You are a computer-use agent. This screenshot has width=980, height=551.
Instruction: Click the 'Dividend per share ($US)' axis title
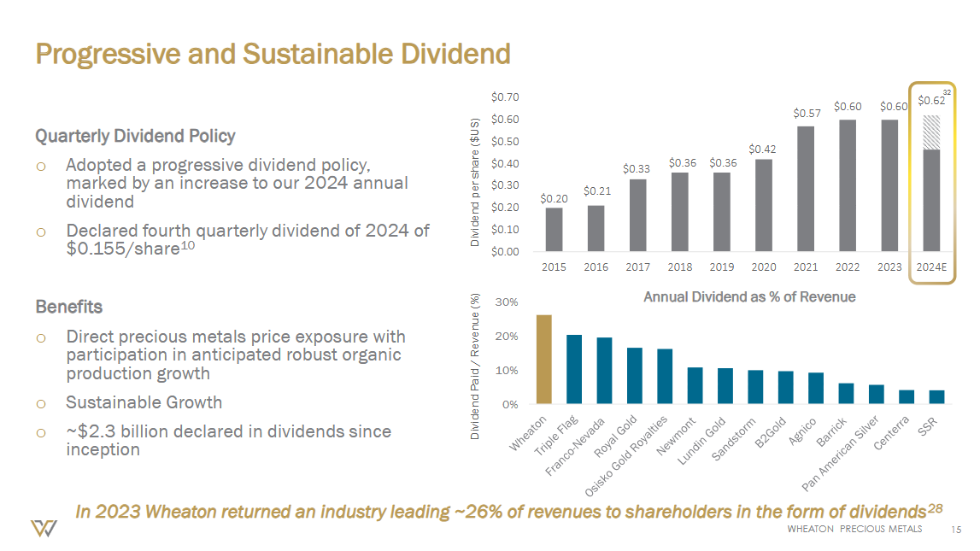coord(475,182)
